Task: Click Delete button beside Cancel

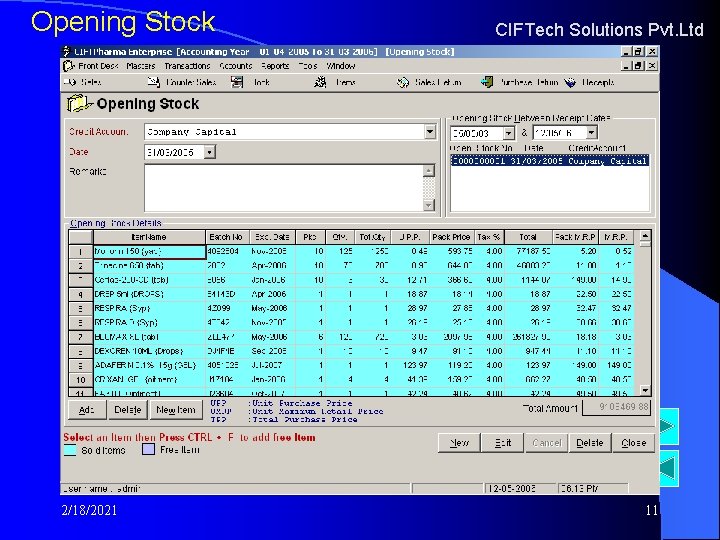Action: coord(590,443)
